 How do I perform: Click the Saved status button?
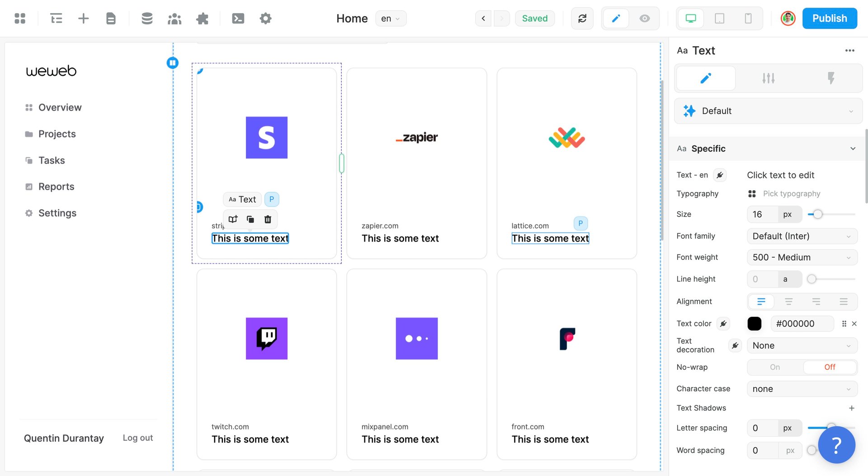[535, 19]
